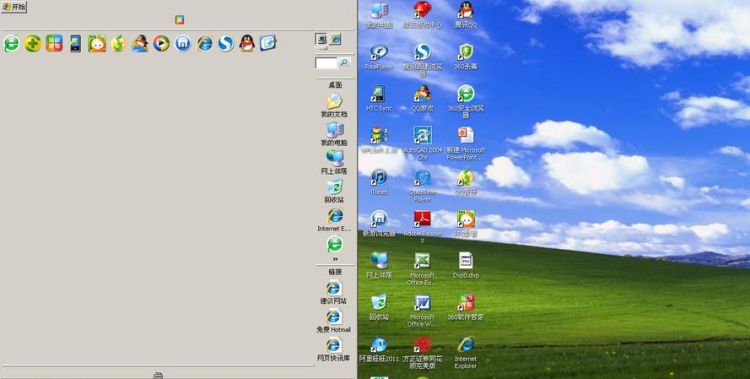Open 网上邻居 in the desktop toolbar list

pos(334,163)
